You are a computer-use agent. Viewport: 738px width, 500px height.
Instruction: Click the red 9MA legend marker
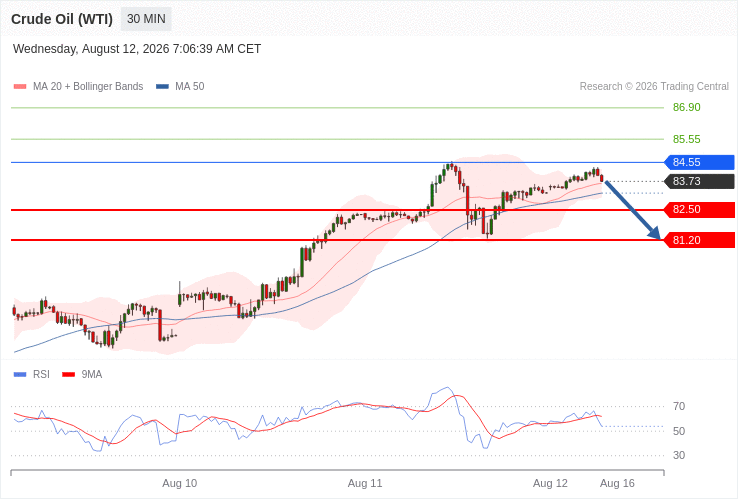pos(69,375)
